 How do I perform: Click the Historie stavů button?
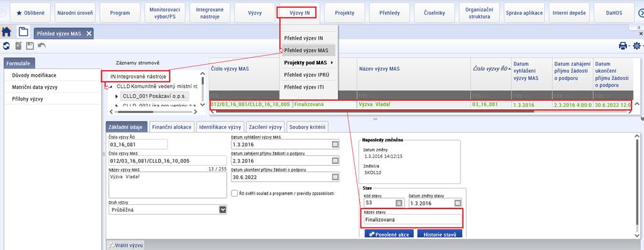440,234
